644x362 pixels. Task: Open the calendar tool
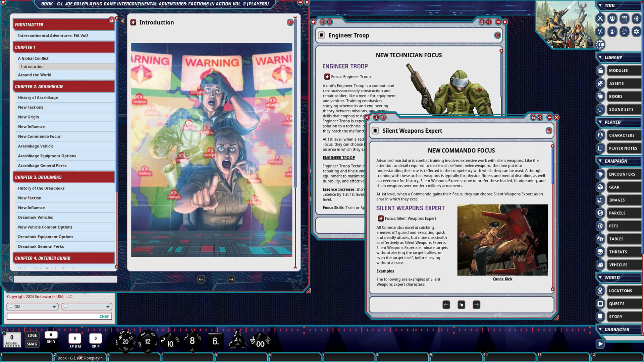tap(624, 18)
